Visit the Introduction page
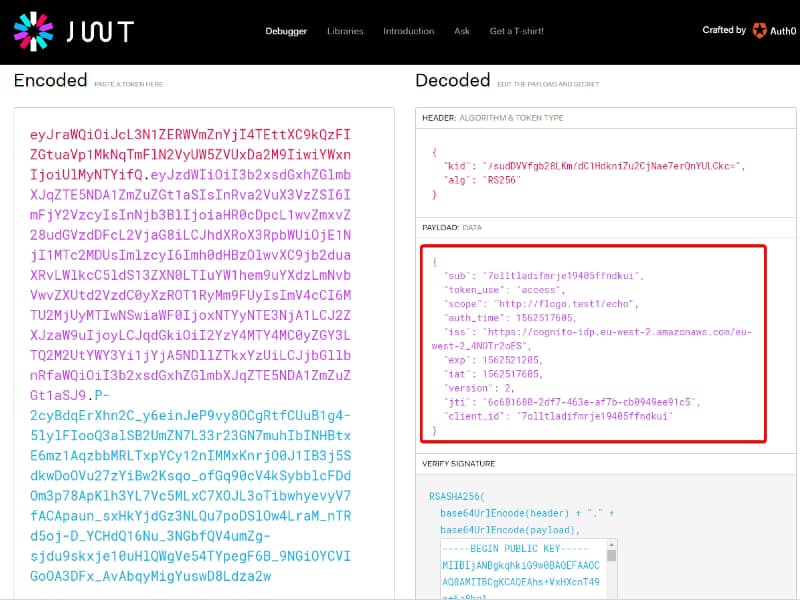Image resolution: width=800 pixels, height=600 pixels. [x=408, y=31]
